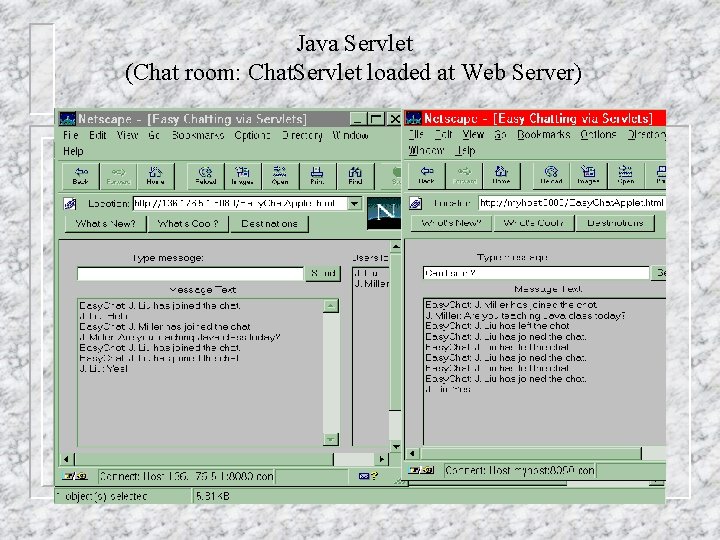Click the left page horizontal scrollbar right arrow
Viewport: 720px width, 540px height.
point(382,459)
